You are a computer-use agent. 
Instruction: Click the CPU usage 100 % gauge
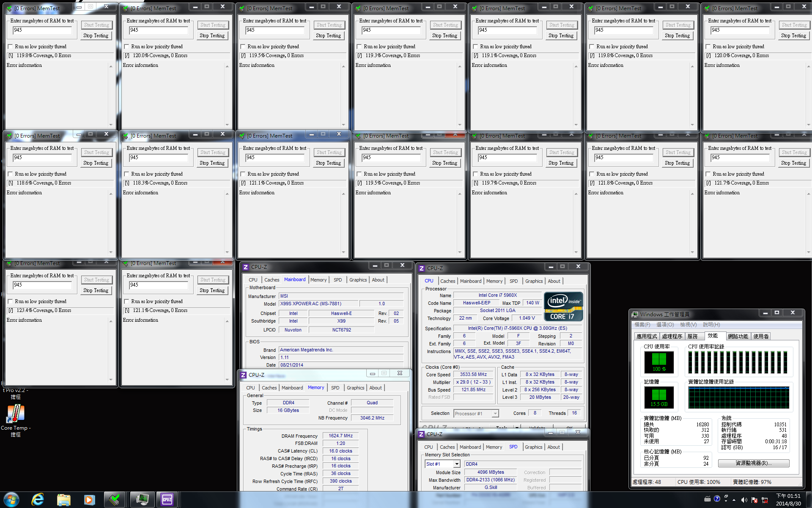[x=659, y=362]
